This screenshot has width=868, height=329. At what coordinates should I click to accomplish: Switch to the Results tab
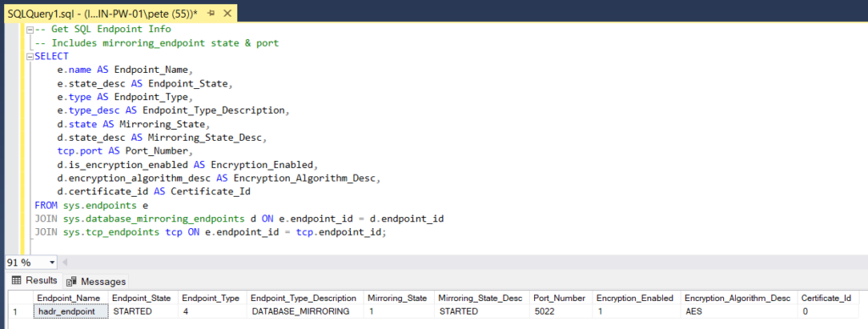34,281
